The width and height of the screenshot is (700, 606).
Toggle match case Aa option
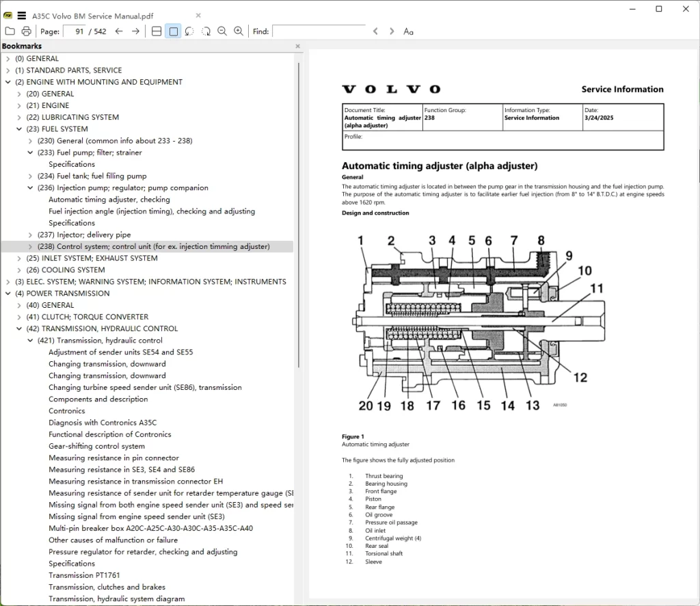coord(408,31)
